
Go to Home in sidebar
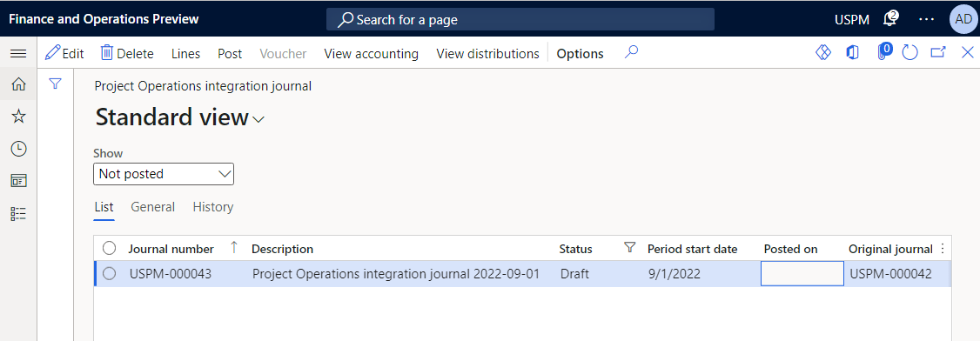coord(18,84)
